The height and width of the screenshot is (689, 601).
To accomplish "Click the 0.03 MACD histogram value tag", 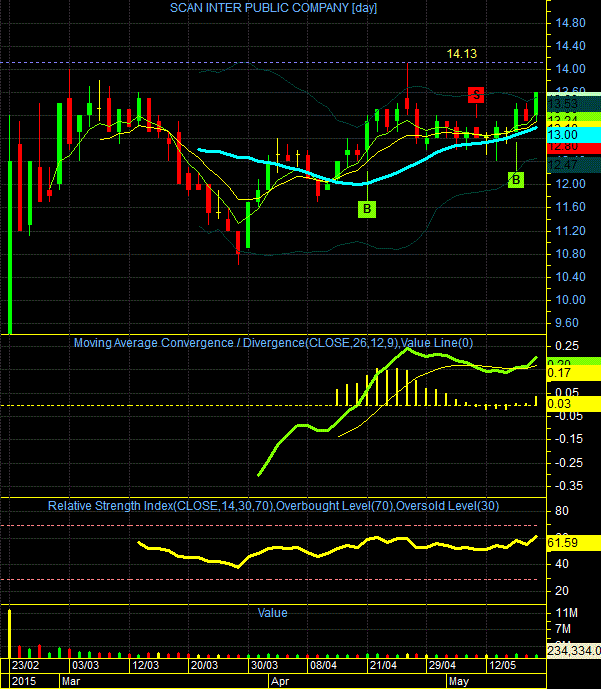I will tap(574, 404).
